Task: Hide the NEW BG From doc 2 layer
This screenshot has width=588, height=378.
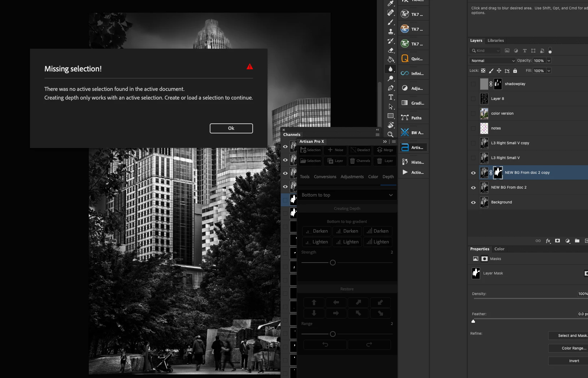Action: coord(473,188)
